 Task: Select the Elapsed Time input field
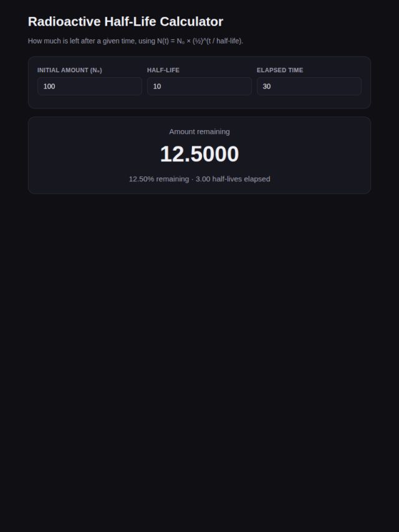tap(309, 86)
